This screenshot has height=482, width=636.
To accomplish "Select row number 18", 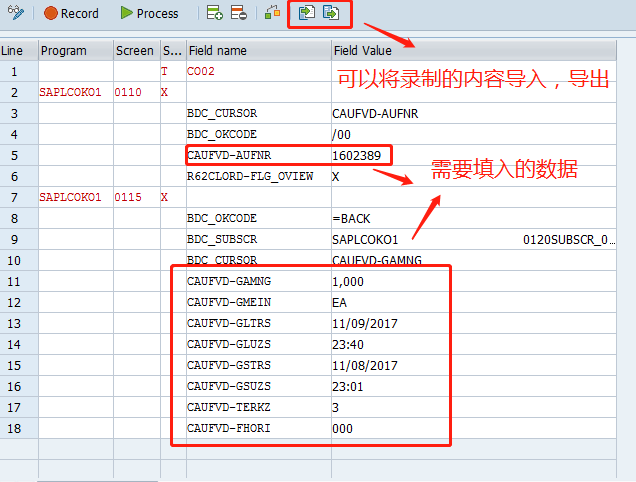I will click(14, 429).
